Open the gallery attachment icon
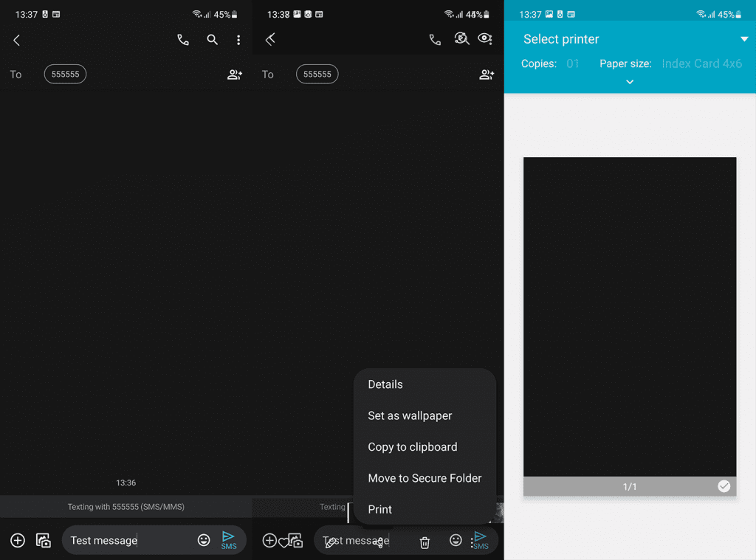This screenshot has height=560, width=756. pyautogui.click(x=43, y=539)
